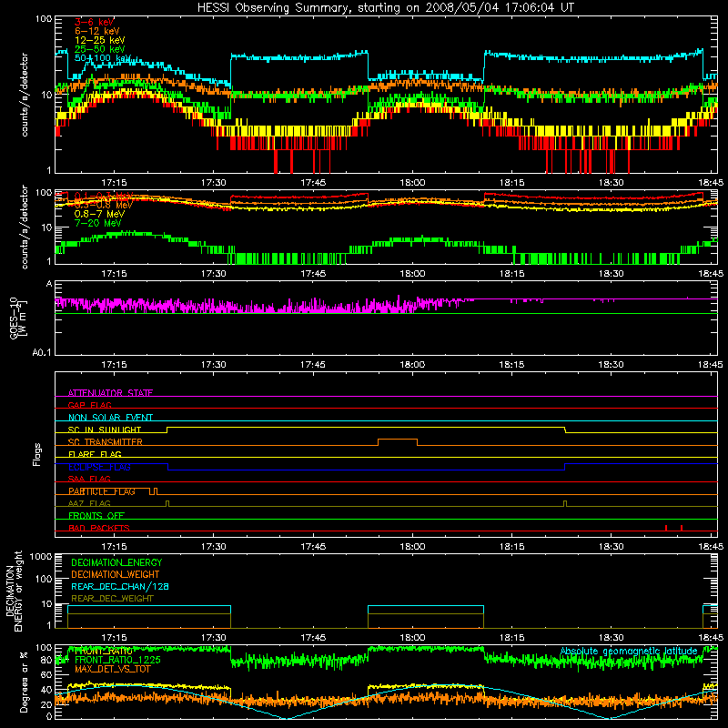The height and width of the screenshot is (728, 728).
Task: Click the 17:30 time label under decimation panel
Action: (214, 638)
